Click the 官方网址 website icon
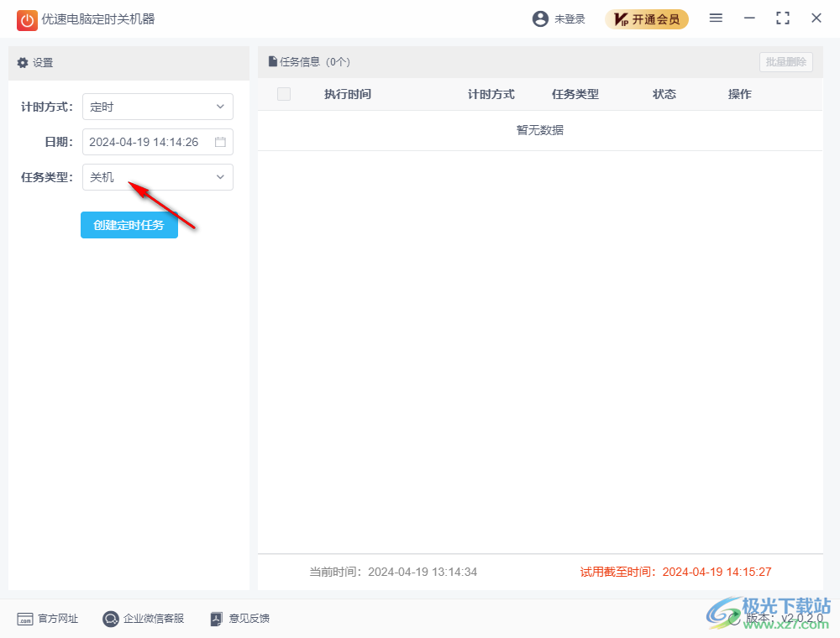The height and width of the screenshot is (638, 840). tap(25, 619)
